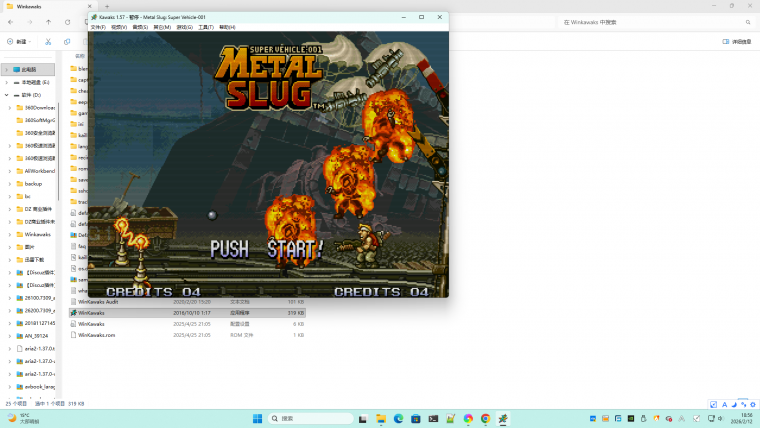Select the WinKawaks Audit text file

(187, 301)
